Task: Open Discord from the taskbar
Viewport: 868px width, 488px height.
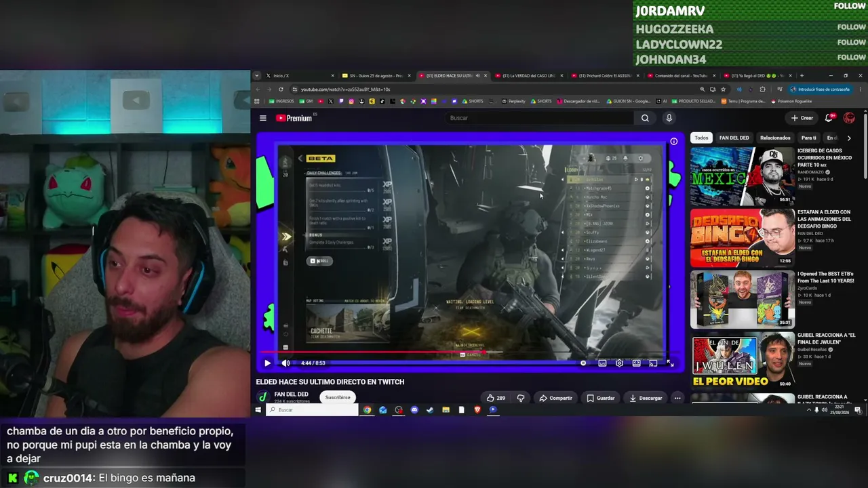Action: coord(414,410)
